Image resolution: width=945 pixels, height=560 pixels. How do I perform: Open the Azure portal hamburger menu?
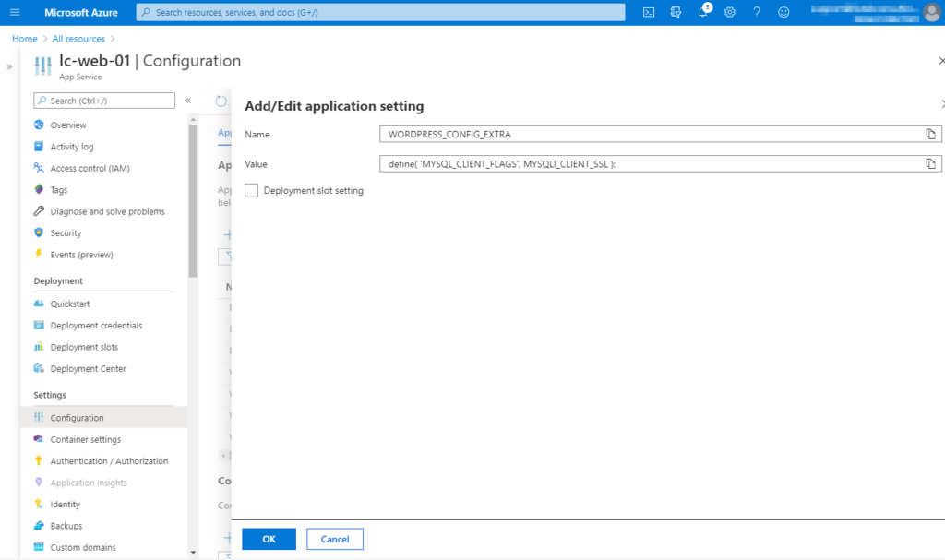click(15, 12)
